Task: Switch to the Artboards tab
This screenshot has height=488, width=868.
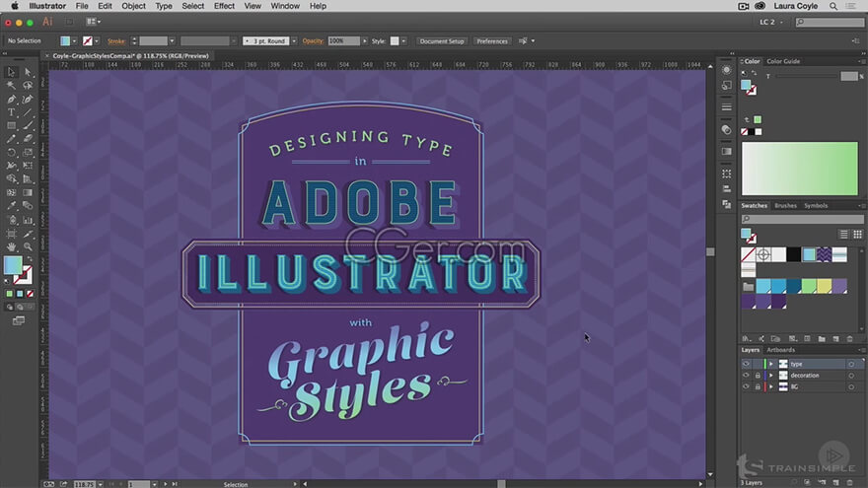Action: click(x=780, y=350)
